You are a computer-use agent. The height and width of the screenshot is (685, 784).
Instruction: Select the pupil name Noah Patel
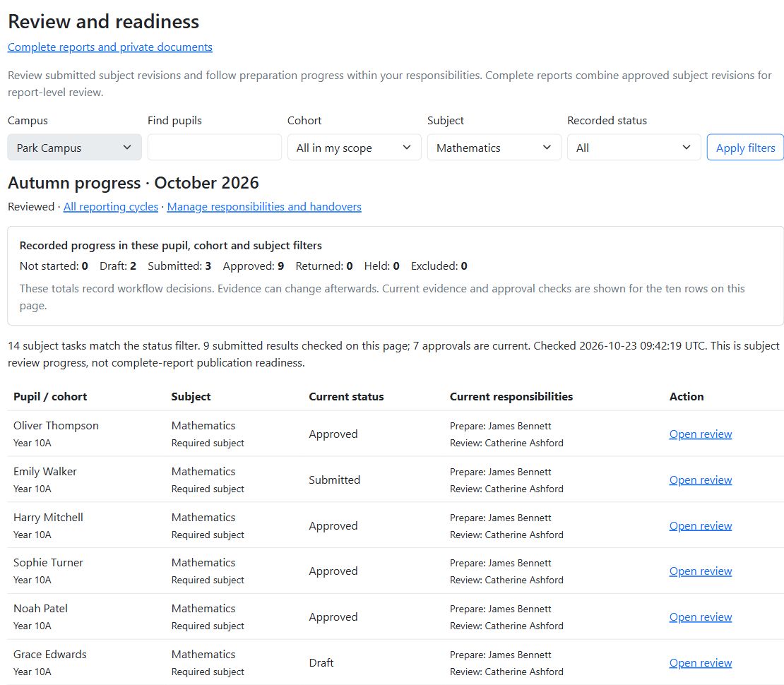(x=40, y=609)
